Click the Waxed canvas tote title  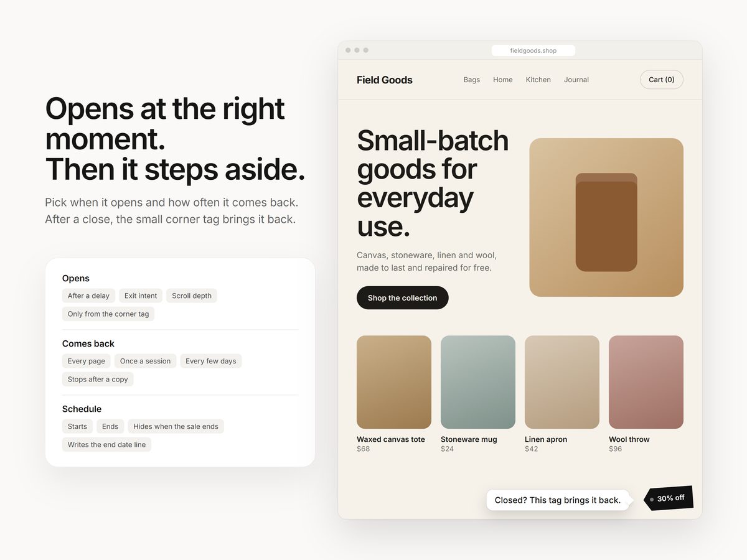[391, 439]
